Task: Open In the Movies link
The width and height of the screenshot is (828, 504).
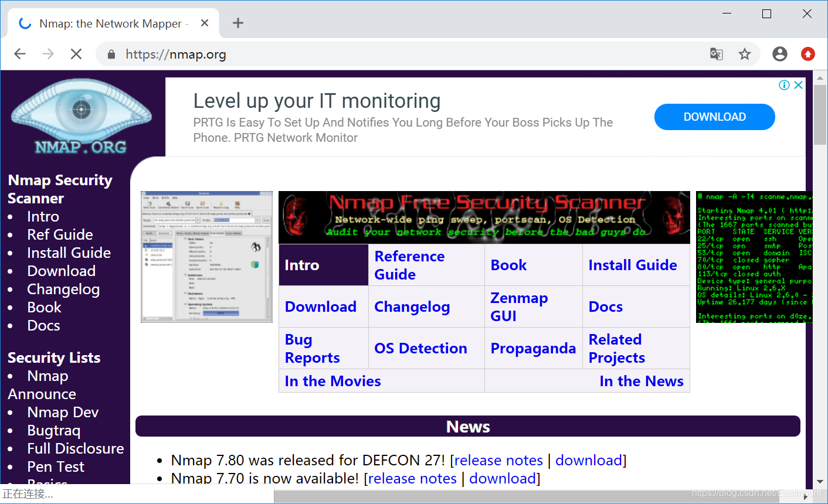Action: tap(332, 381)
